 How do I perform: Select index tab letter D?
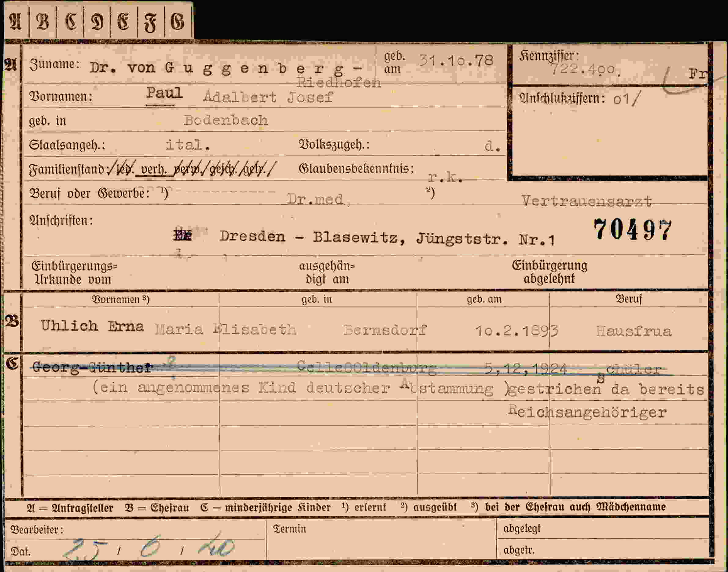[97, 22]
